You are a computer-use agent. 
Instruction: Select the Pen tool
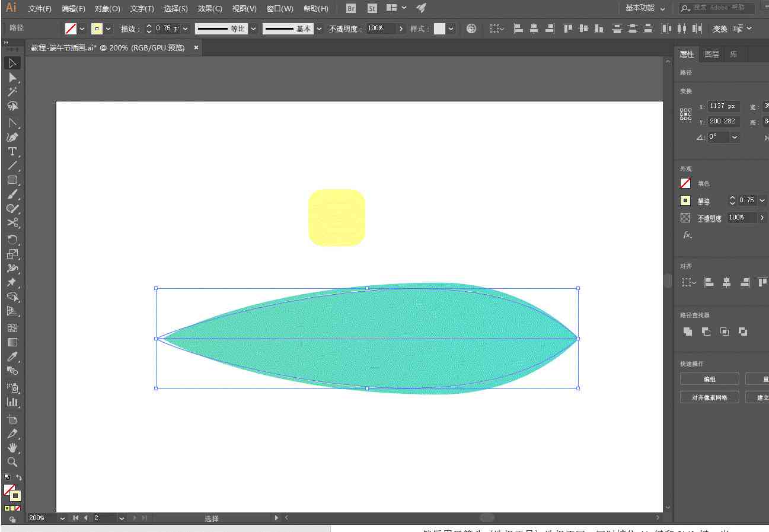coord(12,123)
